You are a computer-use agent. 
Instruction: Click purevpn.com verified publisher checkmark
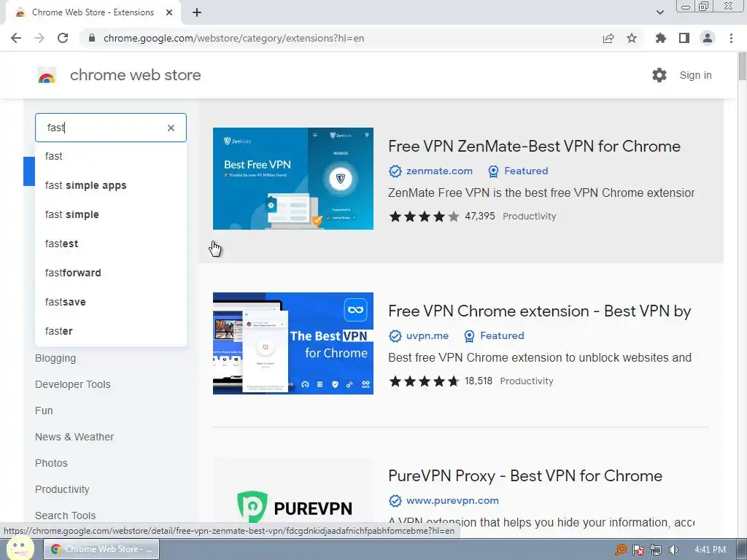click(395, 500)
